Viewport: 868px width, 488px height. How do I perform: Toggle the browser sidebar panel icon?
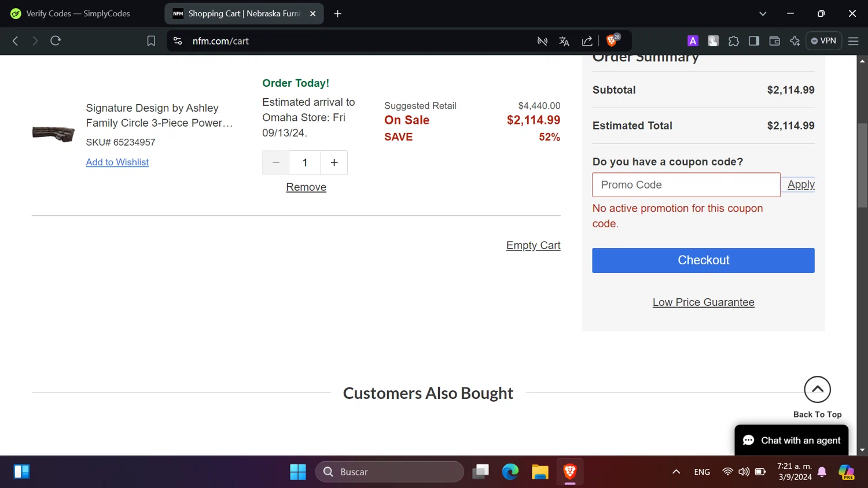point(754,41)
